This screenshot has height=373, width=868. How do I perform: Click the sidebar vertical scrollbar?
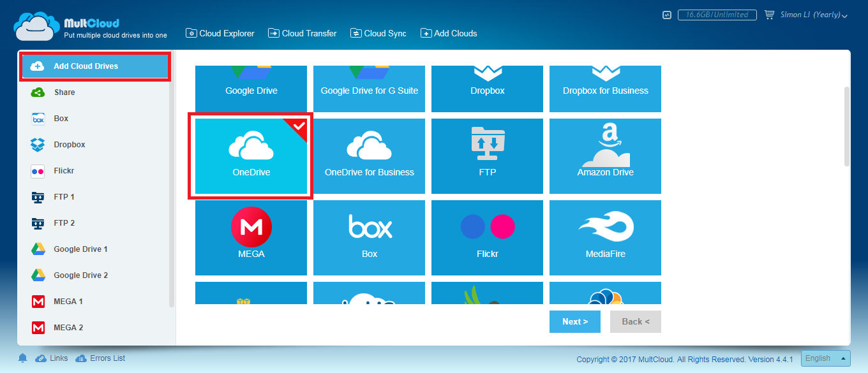pos(171,180)
